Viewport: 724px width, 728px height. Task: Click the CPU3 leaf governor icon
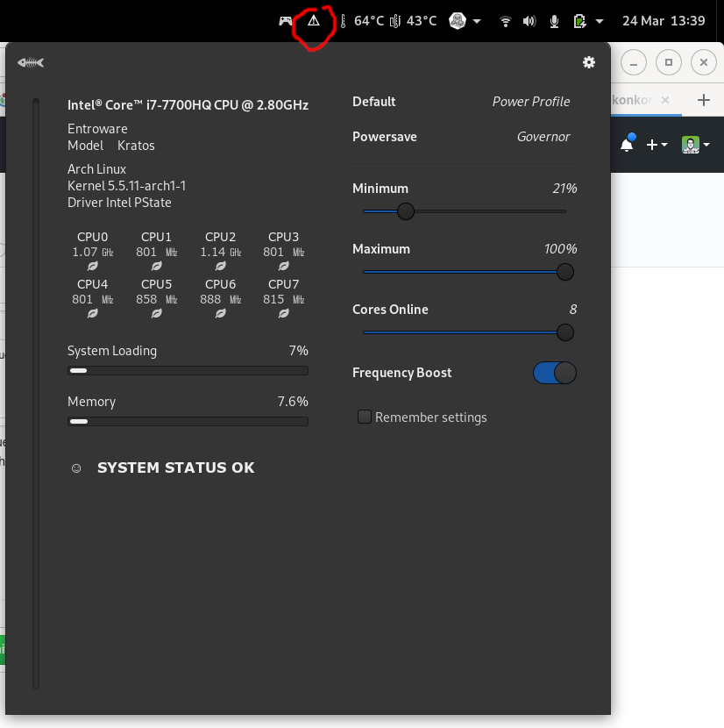click(284, 266)
